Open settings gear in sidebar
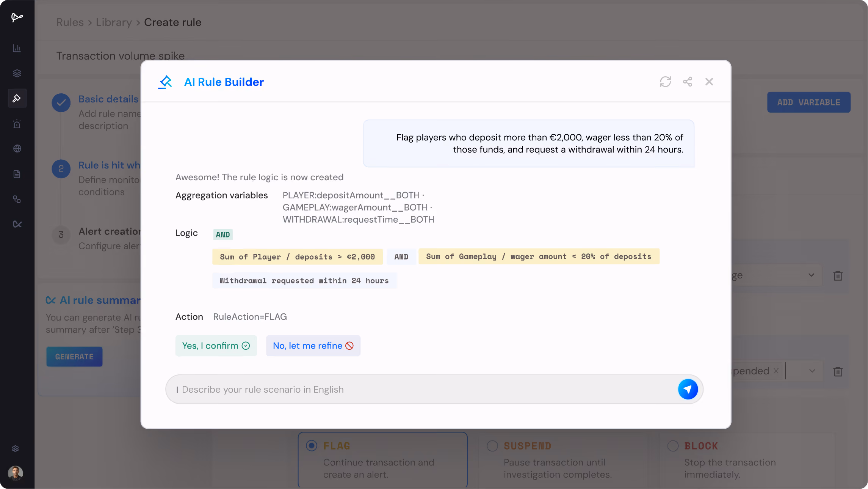The height and width of the screenshot is (489, 868). (15, 449)
